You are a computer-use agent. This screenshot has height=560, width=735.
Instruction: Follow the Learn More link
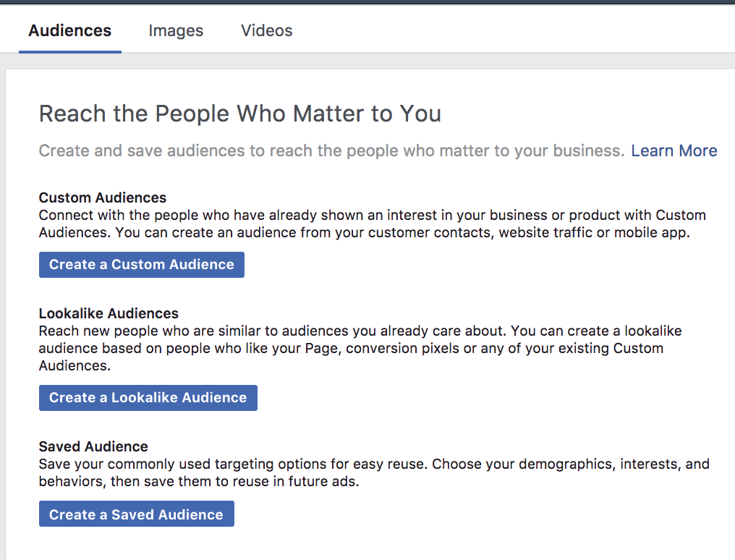pyautogui.click(x=674, y=150)
